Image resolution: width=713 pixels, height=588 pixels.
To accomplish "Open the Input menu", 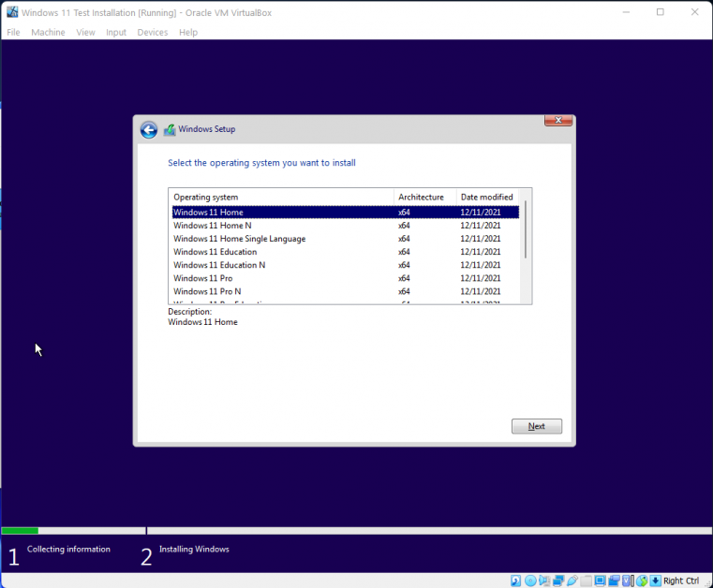I will pos(116,32).
